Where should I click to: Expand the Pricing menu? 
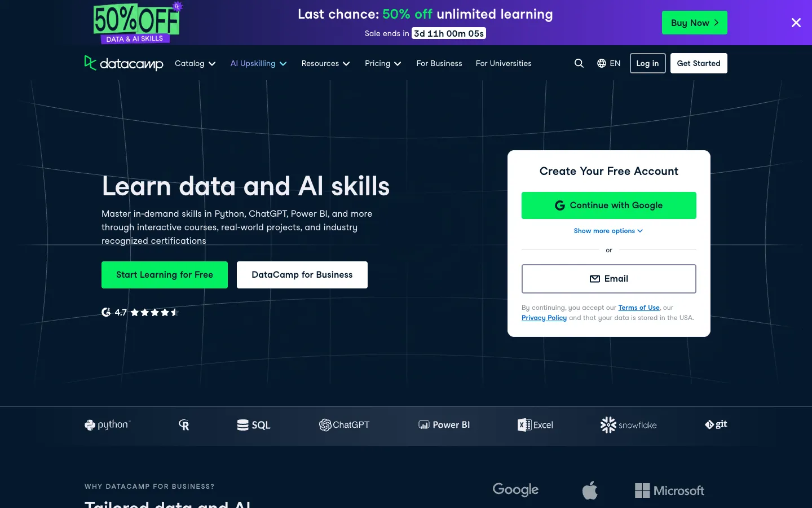point(383,63)
